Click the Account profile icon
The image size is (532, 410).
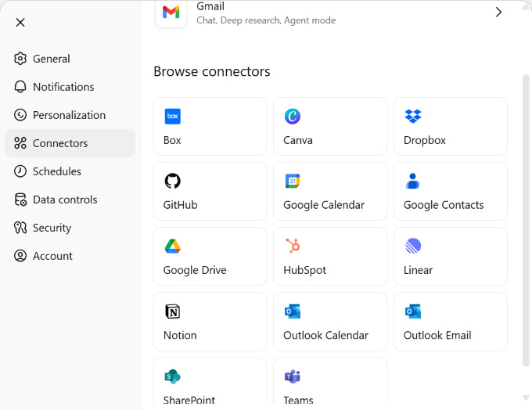(x=20, y=256)
